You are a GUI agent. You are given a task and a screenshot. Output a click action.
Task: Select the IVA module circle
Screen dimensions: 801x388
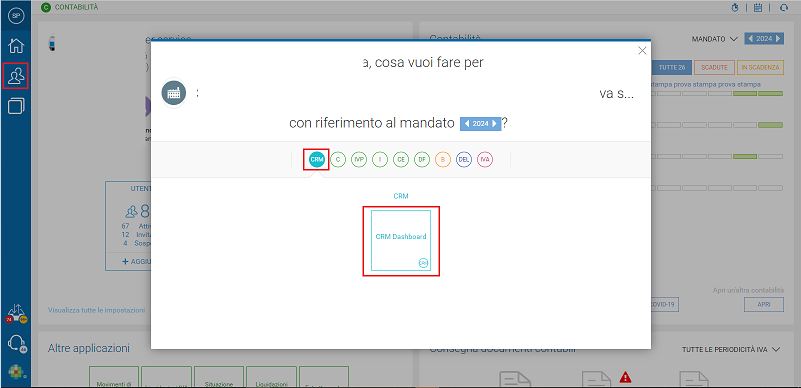485,160
